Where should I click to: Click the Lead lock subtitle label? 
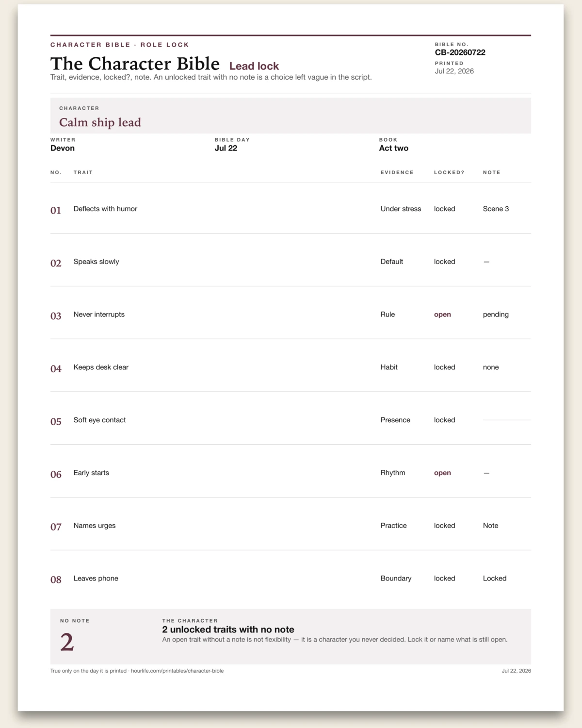coord(254,66)
